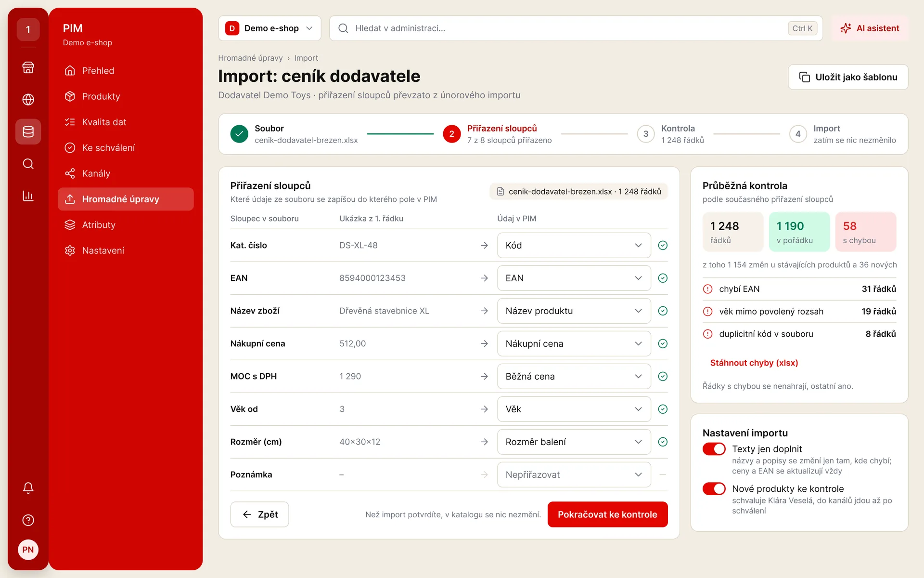This screenshot has width=924, height=578.
Task: Download errors via Stáhnout chyby (xlsx)
Action: pyautogui.click(x=754, y=363)
